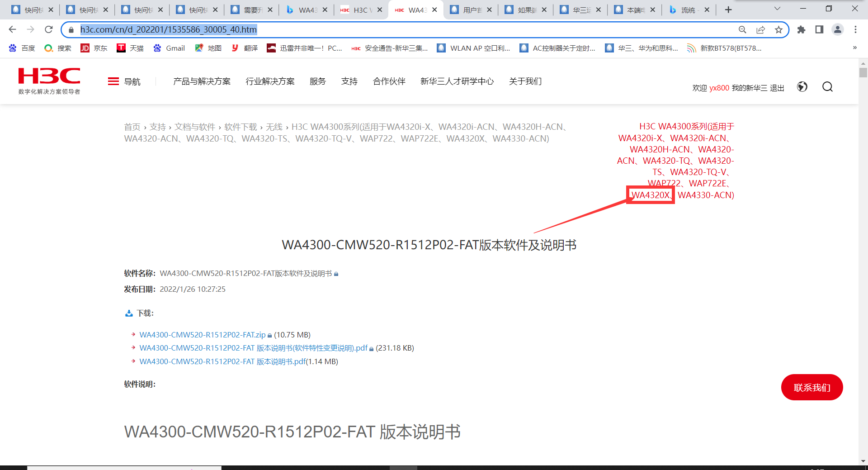The image size is (868, 470).
Task: Show hidden bookmarks with the » chevron
Action: 855,47
